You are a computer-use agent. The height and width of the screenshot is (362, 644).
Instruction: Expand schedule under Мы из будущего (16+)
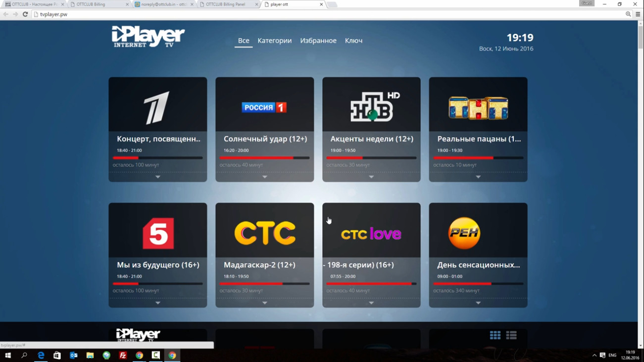coord(158,303)
